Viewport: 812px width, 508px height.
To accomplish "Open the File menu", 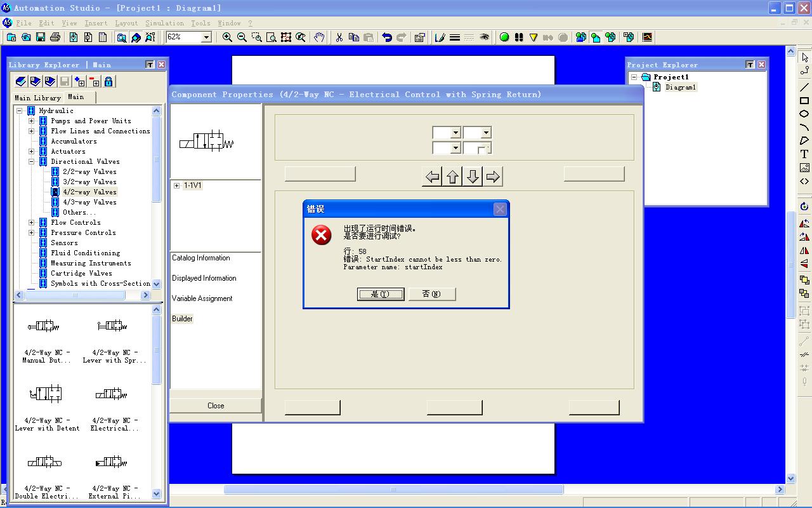I will click(x=24, y=23).
